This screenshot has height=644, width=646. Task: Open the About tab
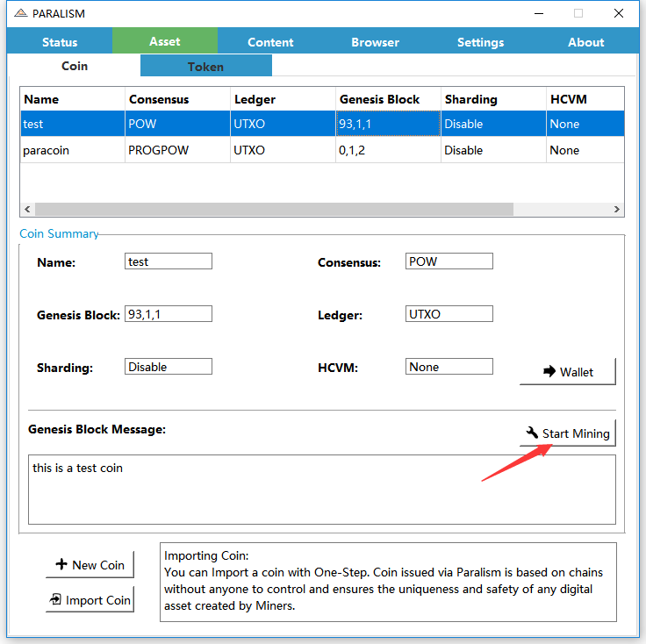pyautogui.click(x=585, y=41)
